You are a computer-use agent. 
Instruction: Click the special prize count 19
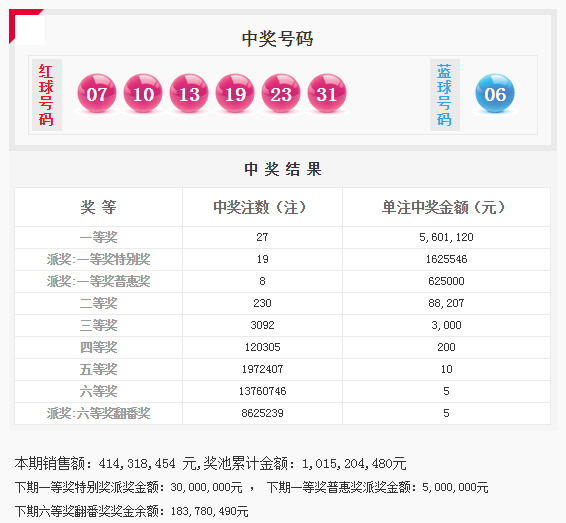pos(262,259)
